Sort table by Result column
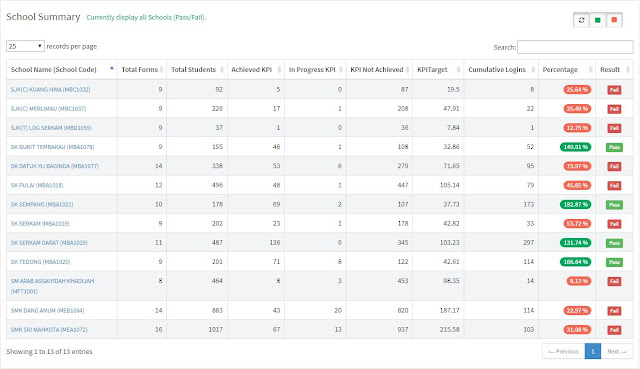Screen dimensions: 640x369 point(615,69)
